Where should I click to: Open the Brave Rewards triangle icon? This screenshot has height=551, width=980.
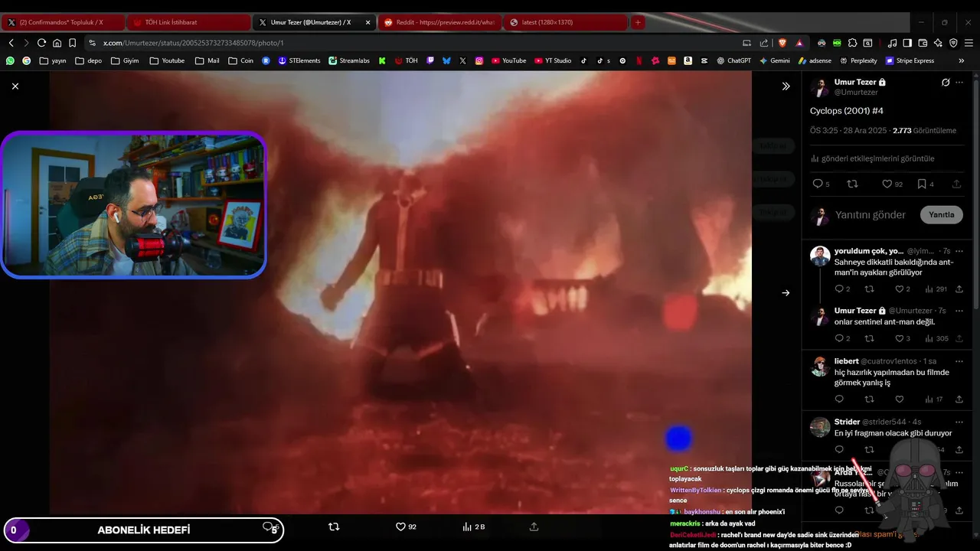pyautogui.click(x=799, y=43)
